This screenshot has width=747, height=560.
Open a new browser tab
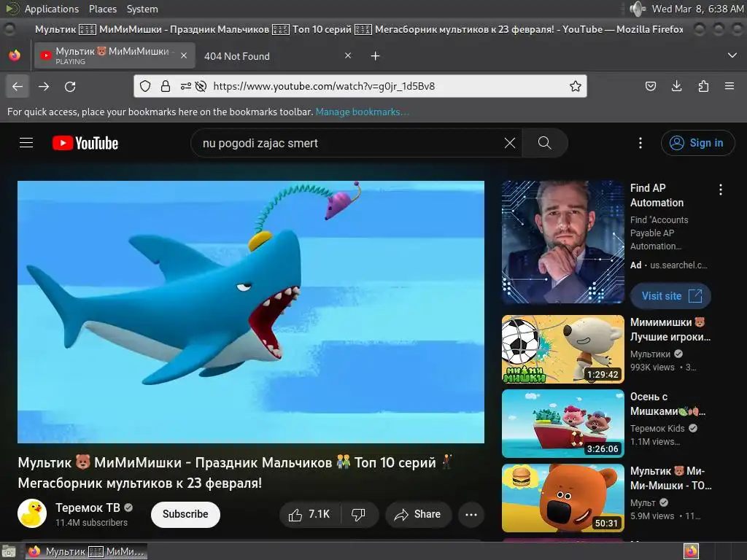click(x=376, y=56)
